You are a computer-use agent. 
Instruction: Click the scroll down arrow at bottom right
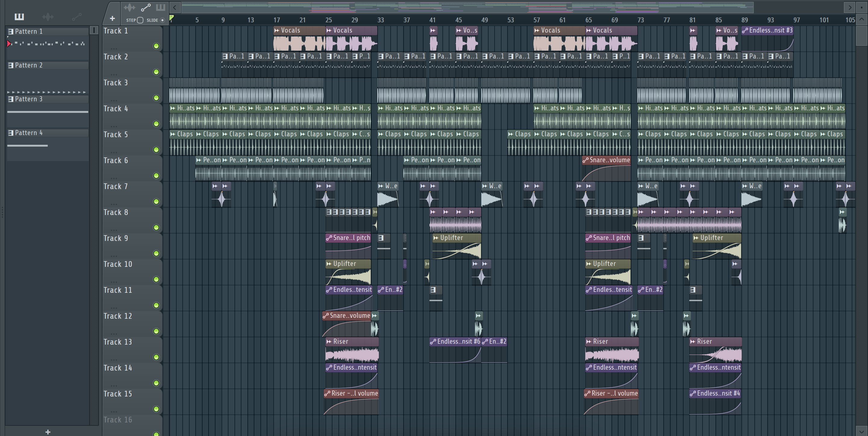tap(861, 431)
